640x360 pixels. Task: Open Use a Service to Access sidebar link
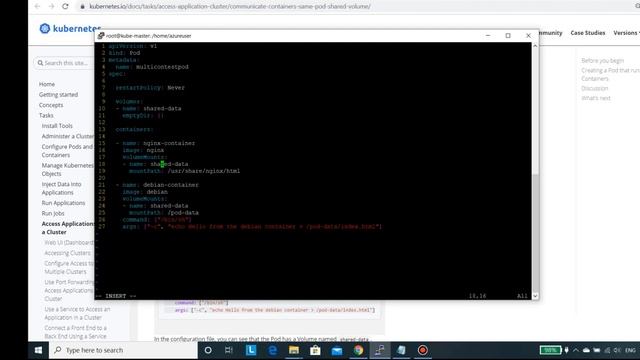[77, 313]
